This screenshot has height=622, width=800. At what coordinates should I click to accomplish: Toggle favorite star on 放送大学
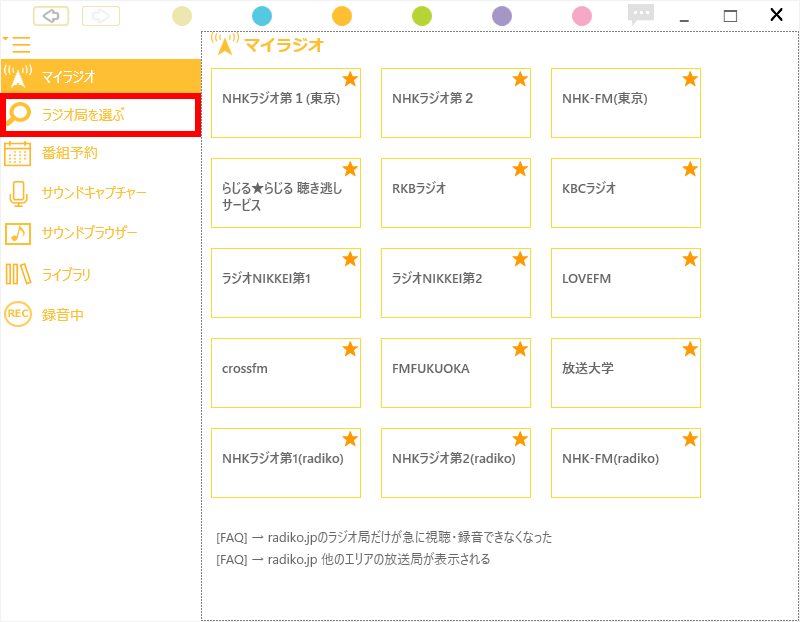[690, 349]
